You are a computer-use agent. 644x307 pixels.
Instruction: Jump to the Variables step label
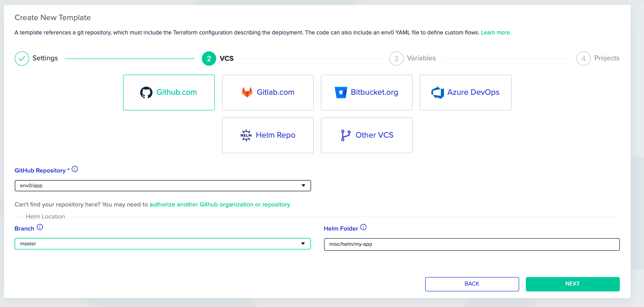(421, 59)
